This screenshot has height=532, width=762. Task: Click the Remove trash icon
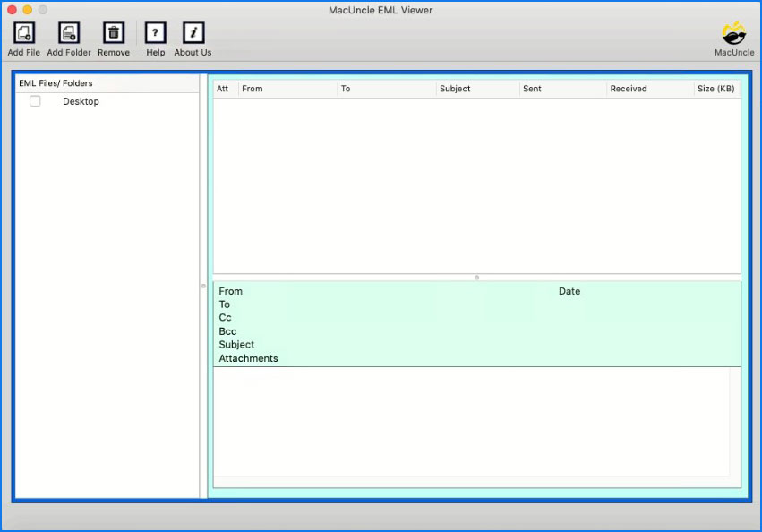(x=114, y=34)
